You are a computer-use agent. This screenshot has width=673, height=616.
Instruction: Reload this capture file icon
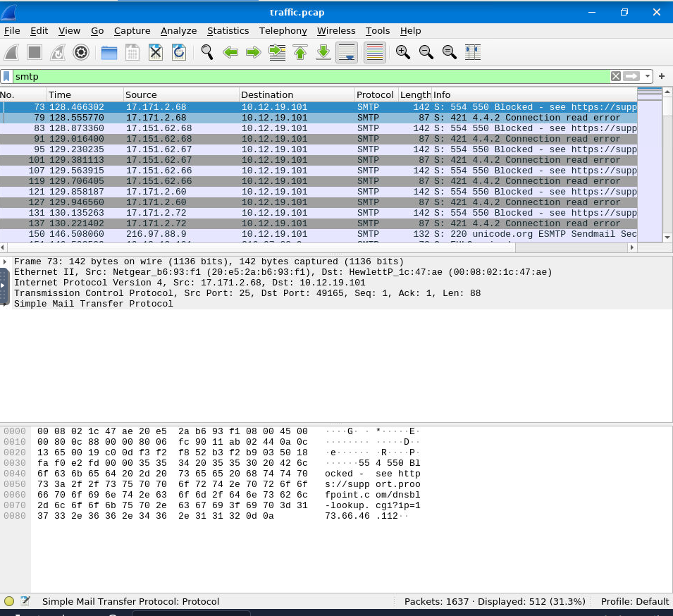click(x=178, y=52)
